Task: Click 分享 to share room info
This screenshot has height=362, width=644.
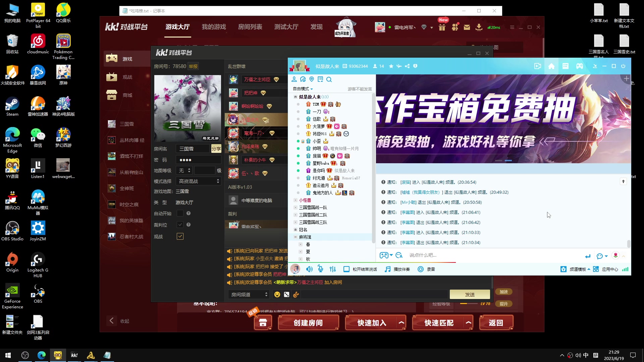Action: (216, 148)
